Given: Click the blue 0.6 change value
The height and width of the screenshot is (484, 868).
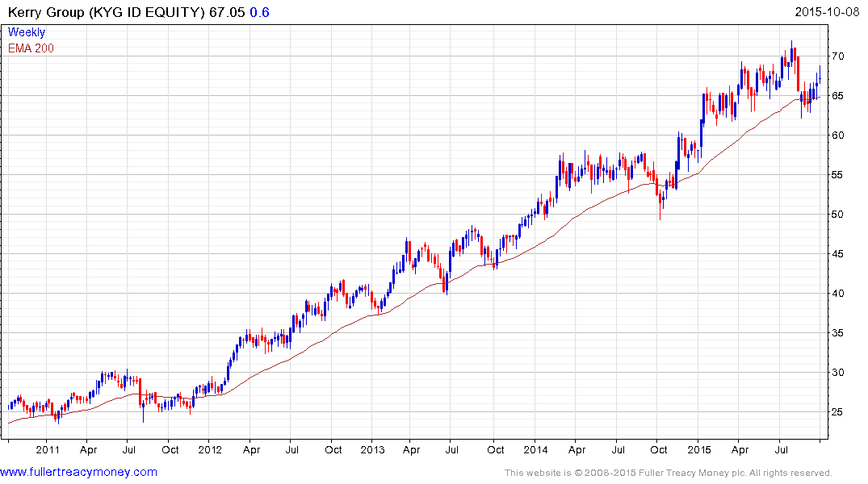Looking at the screenshot, I should pyautogui.click(x=260, y=12).
